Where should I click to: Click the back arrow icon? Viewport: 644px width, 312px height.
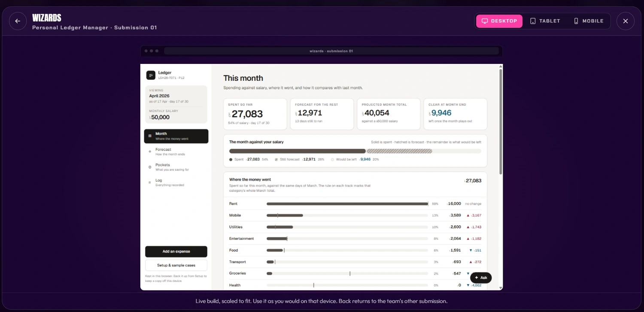(x=18, y=21)
